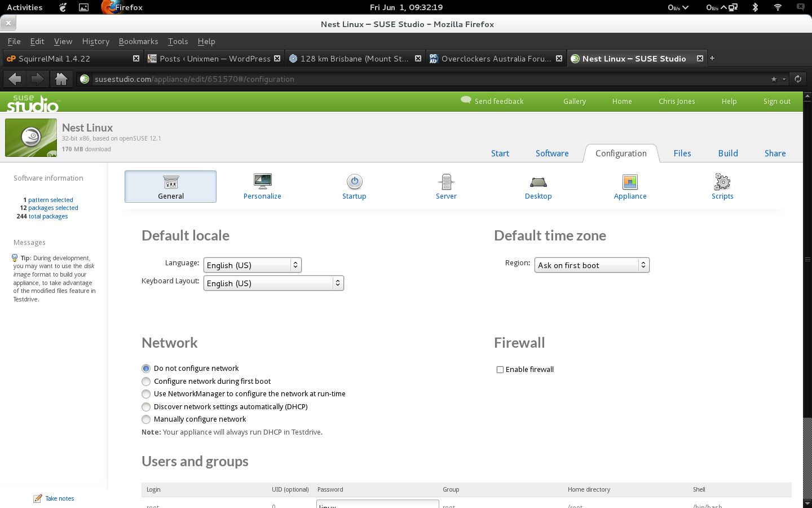Open a new browser tab with plus
The width and height of the screenshot is (812, 508).
[x=712, y=58]
